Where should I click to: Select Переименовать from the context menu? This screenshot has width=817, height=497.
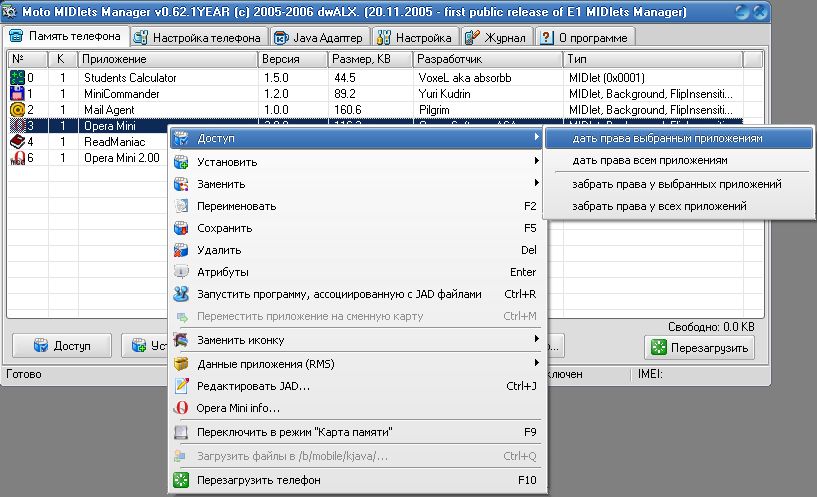(357, 206)
